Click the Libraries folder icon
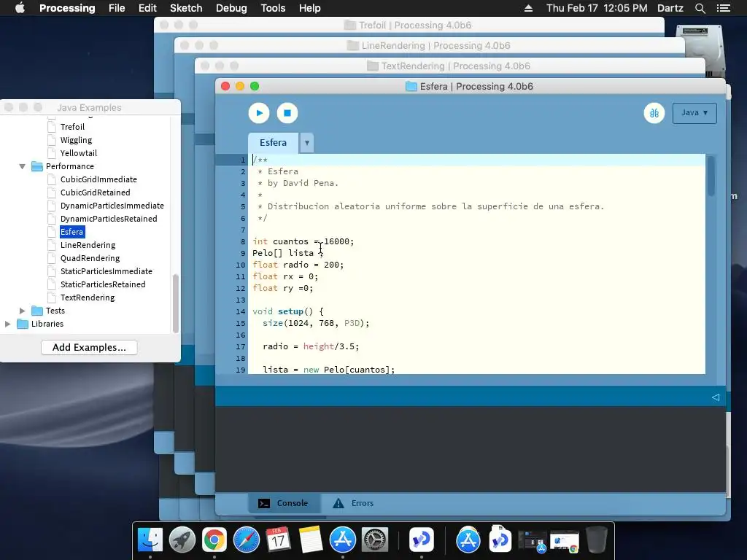 [23, 324]
